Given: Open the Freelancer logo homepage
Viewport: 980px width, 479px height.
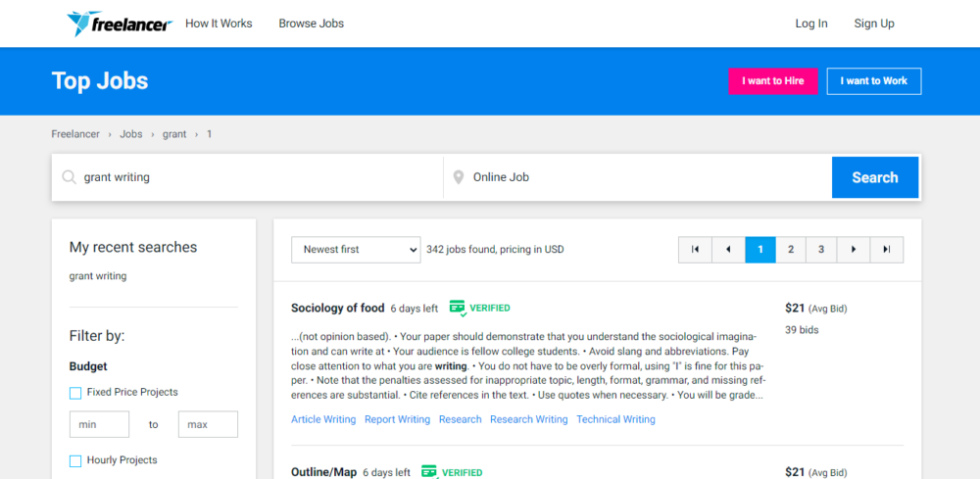Looking at the screenshot, I should 120,24.
